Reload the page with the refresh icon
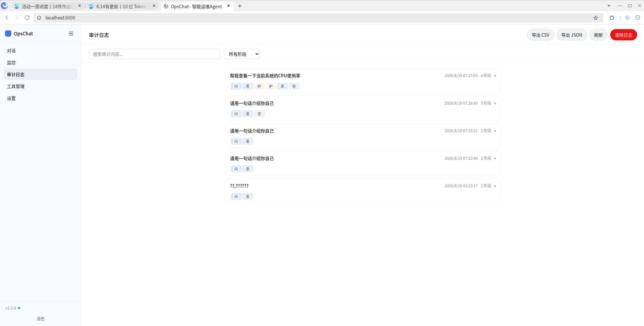The image size is (644, 326). point(27,18)
